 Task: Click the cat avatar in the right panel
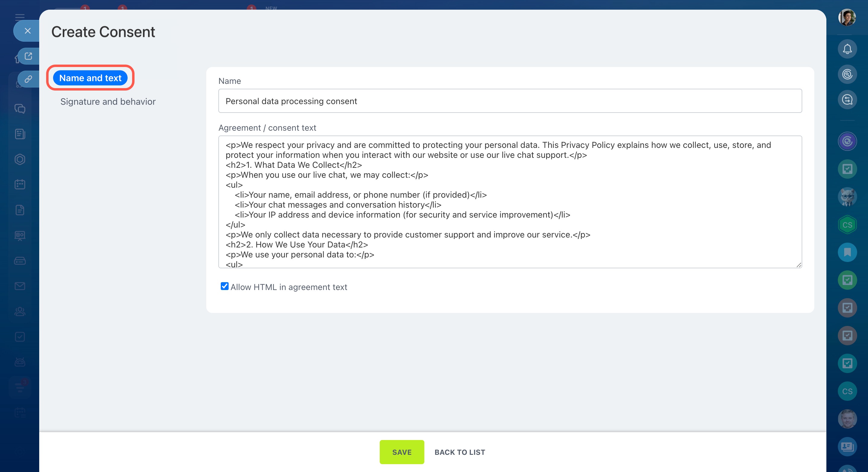pyautogui.click(x=847, y=197)
